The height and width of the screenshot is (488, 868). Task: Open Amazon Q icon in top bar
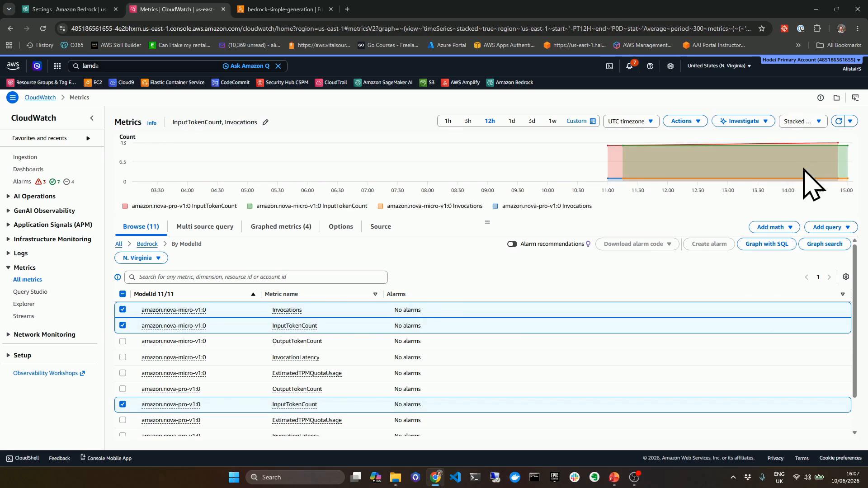tap(37, 66)
